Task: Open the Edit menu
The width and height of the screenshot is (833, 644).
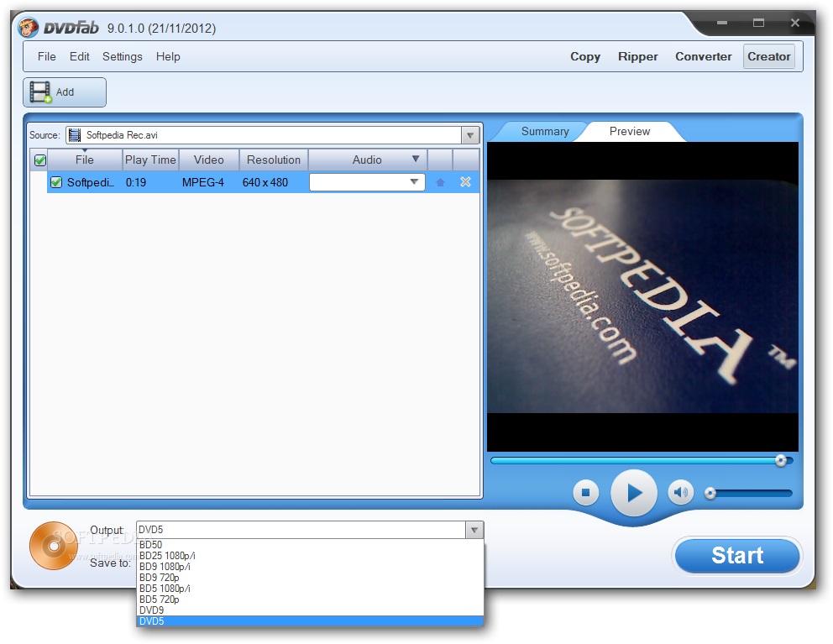Action: point(79,56)
